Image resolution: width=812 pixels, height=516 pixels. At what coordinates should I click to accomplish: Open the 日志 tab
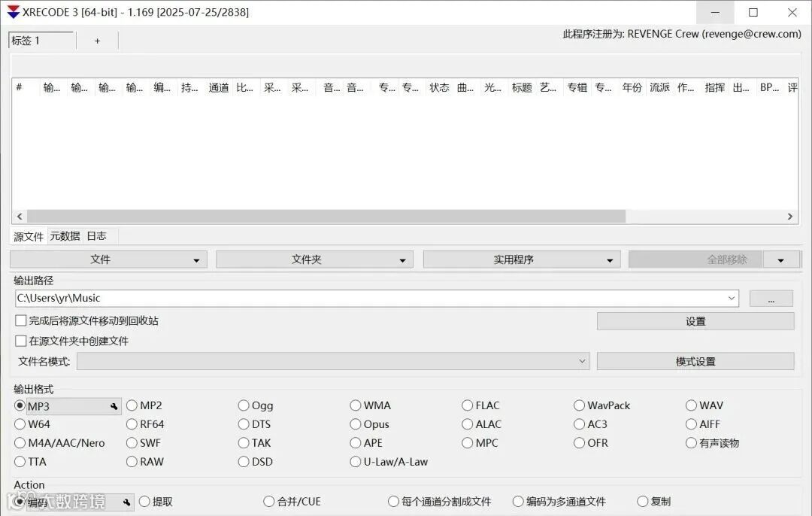pos(97,236)
